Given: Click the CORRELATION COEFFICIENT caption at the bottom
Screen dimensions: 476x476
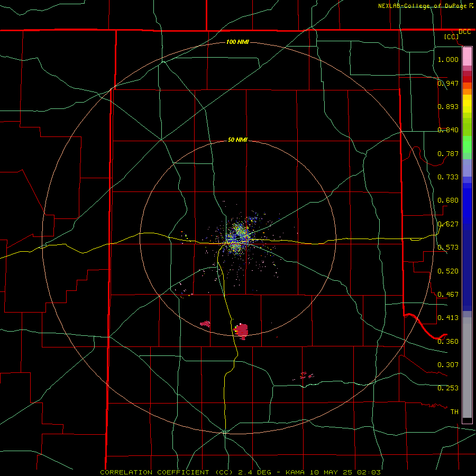Looking at the screenshot, I should pyautogui.click(x=240, y=472).
